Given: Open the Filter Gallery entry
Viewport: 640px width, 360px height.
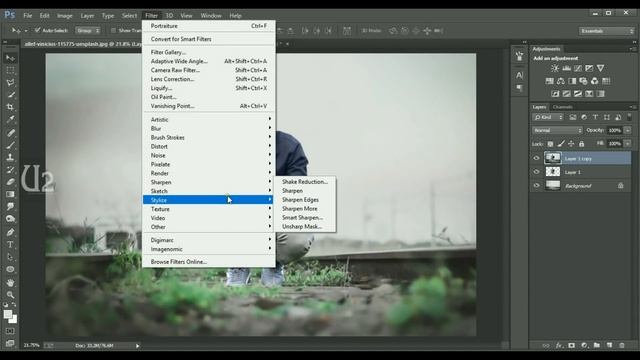Looking at the screenshot, I should pyautogui.click(x=208, y=52).
